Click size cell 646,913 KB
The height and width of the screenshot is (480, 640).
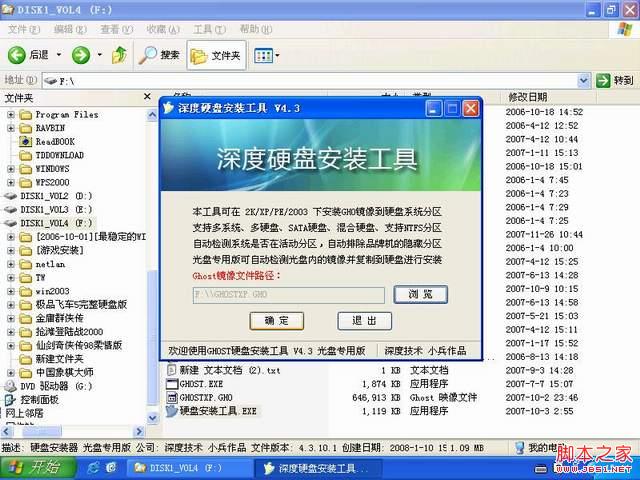pyautogui.click(x=376, y=398)
